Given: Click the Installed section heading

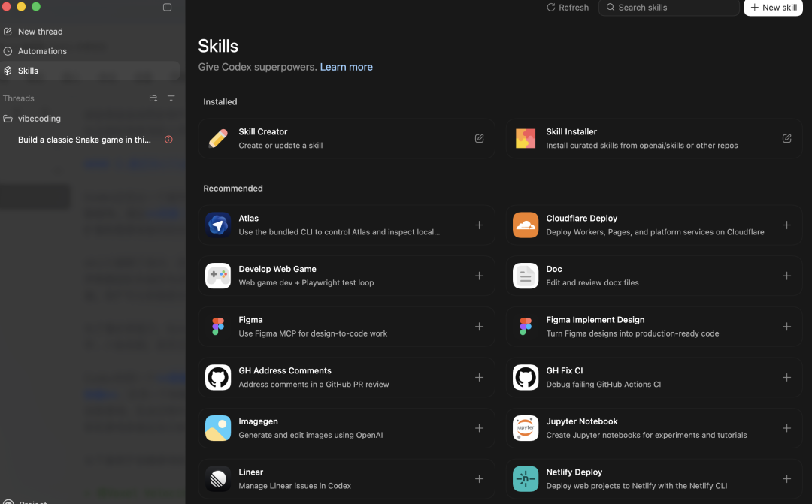Looking at the screenshot, I should pyautogui.click(x=220, y=102).
